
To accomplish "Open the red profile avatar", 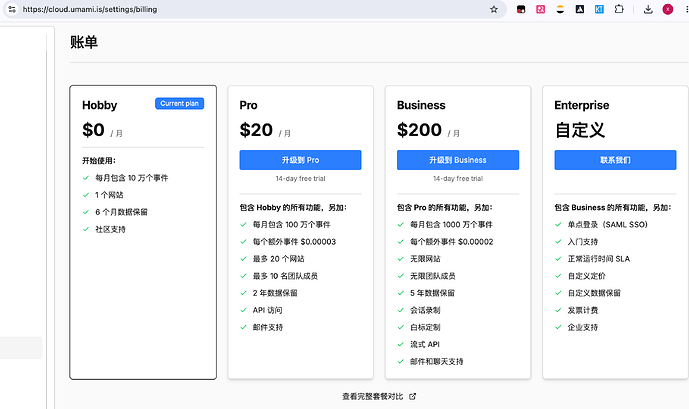I will coord(667,9).
